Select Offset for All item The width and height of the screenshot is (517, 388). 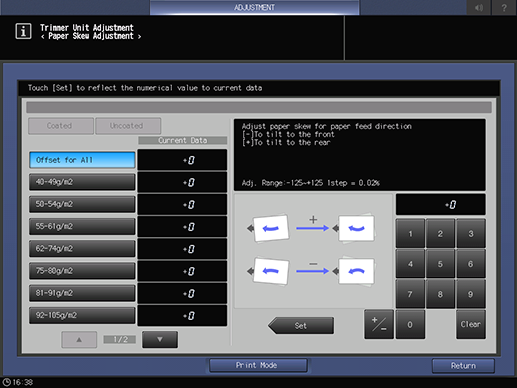pos(82,160)
